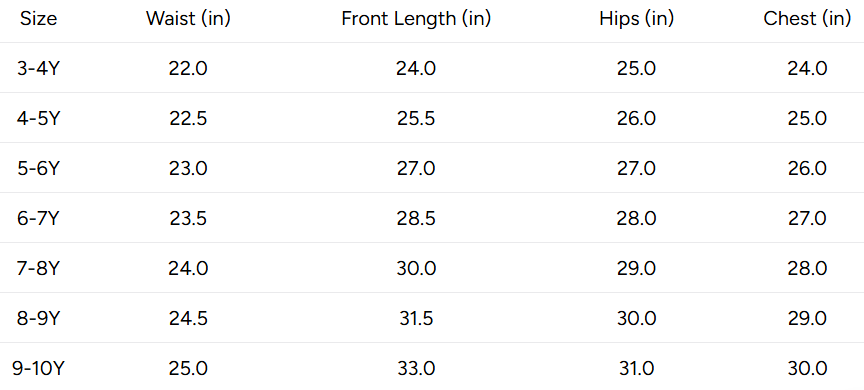Click the Front Length (in) column header
The width and height of the screenshot is (864, 390).
[416, 19]
